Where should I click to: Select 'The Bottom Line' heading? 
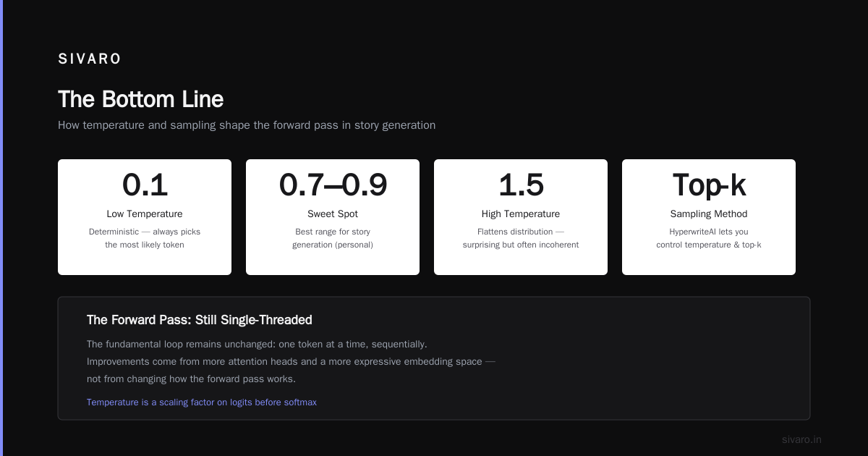pos(140,99)
